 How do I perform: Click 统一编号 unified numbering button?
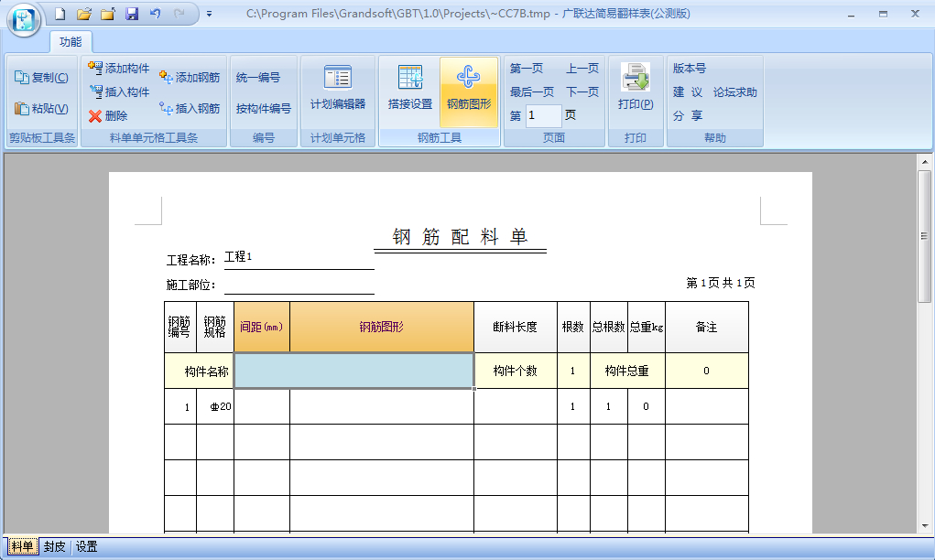[258, 78]
